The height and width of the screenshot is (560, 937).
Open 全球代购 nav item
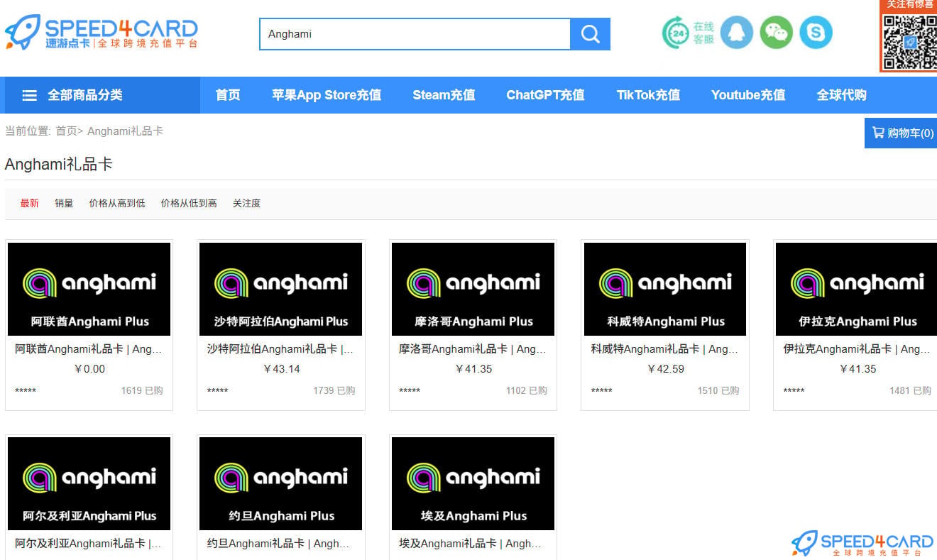pos(842,95)
